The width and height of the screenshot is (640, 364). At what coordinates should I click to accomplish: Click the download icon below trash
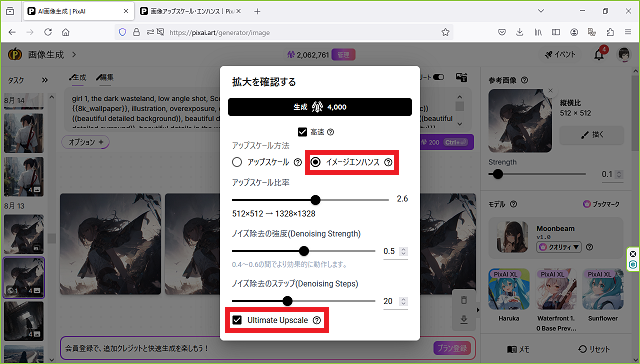464,319
